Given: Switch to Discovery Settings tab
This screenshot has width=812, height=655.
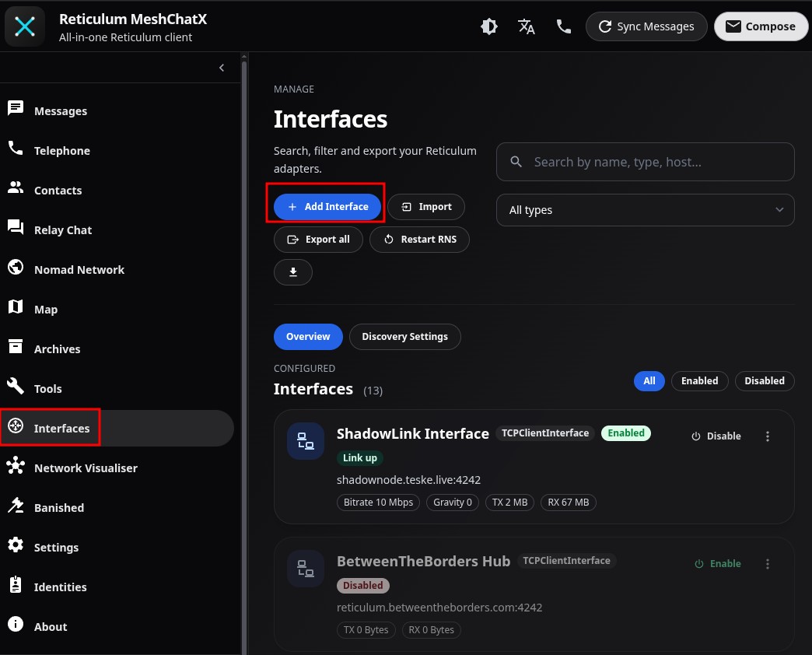Looking at the screenshot, I should (405, 337).
